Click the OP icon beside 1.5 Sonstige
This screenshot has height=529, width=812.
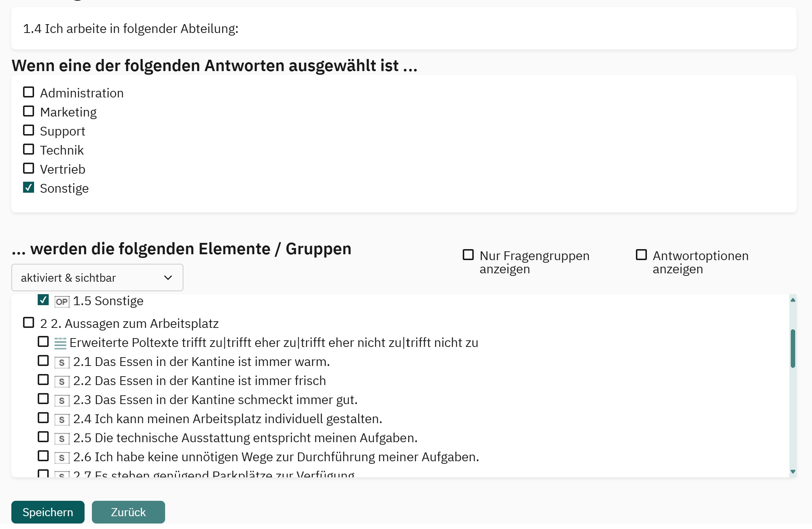click(62, 302)
